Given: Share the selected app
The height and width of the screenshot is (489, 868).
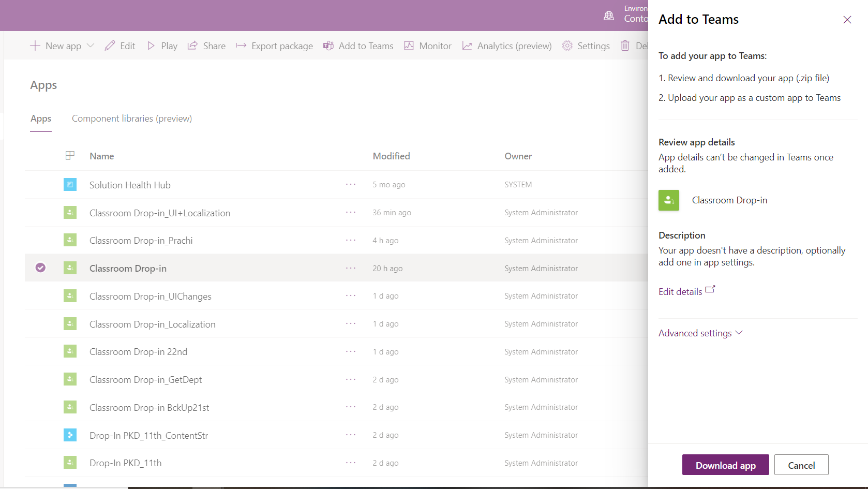Looking at the screenshot, I should (206, 46).
